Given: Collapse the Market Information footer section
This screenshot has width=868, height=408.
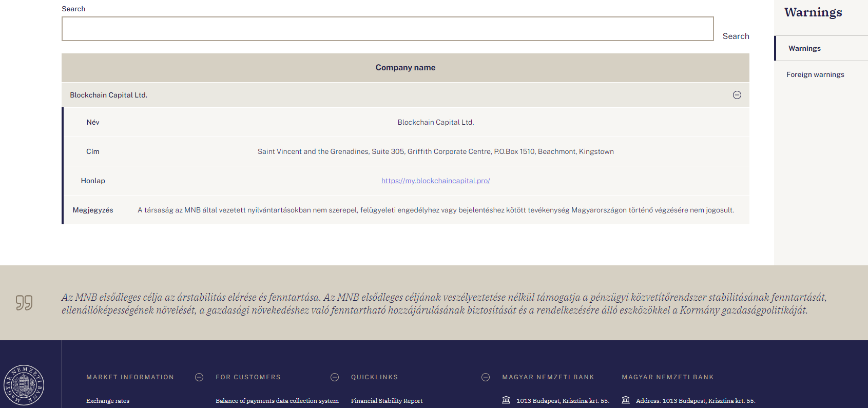Looking at the screenshot, I should click(199, 377).
